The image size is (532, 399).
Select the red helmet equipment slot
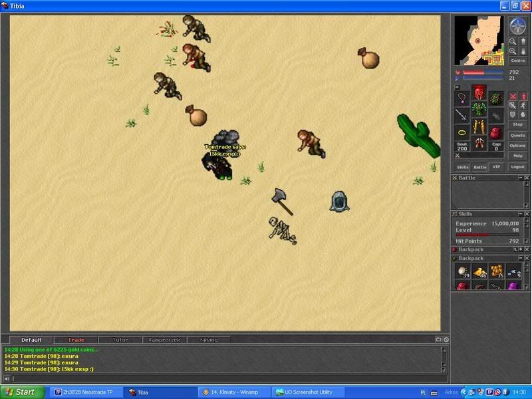click(x=479, y=92)
